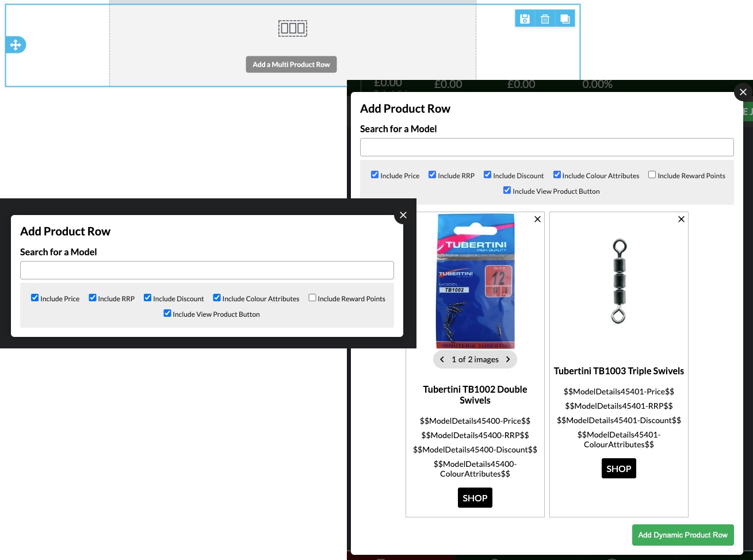Click $$ModelDetails45401-ColourAttributes$$ placeholder text
The image size is (753, 560).
[x=619, y=440]
